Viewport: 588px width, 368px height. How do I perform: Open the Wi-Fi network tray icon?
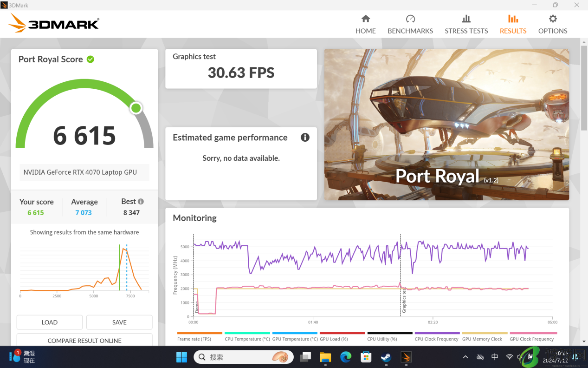(x=510, y=357)
